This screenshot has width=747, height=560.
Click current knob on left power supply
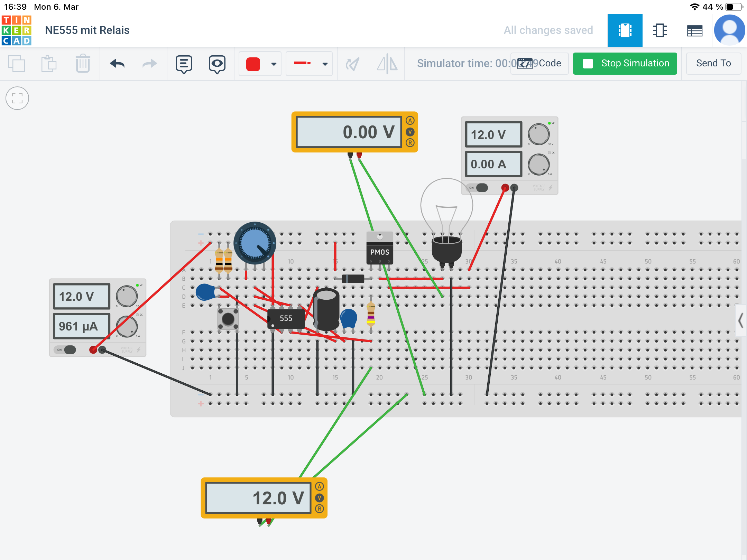point(127,326)
